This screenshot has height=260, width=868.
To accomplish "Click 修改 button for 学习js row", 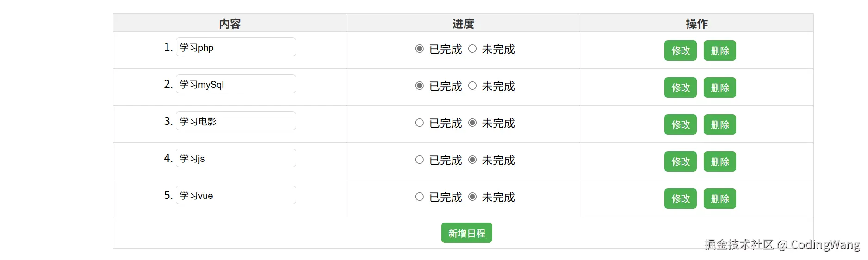I will (x=680, y=161).
